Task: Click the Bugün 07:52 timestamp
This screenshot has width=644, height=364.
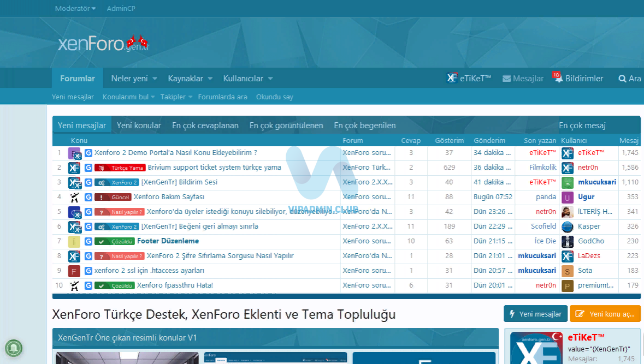Action: [493, 197]
